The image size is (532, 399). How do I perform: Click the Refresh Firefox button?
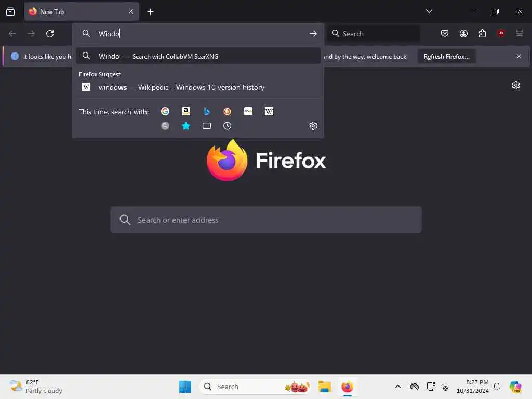tap(446, 57)
